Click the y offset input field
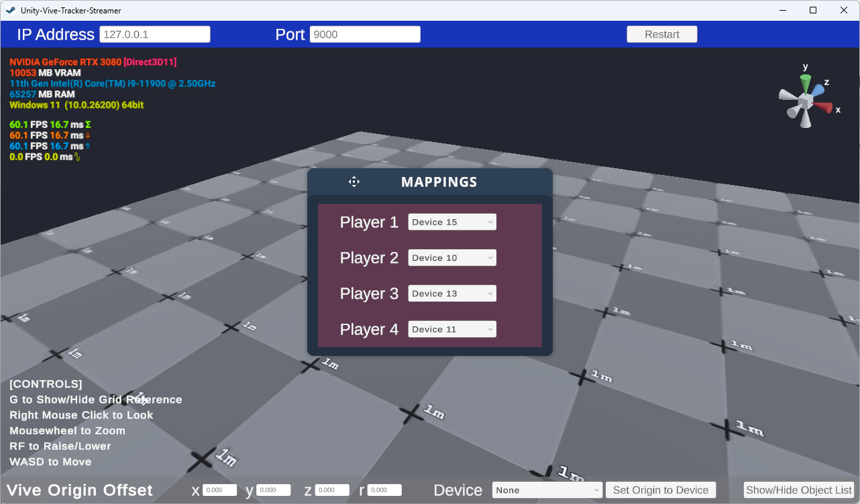 274,490
